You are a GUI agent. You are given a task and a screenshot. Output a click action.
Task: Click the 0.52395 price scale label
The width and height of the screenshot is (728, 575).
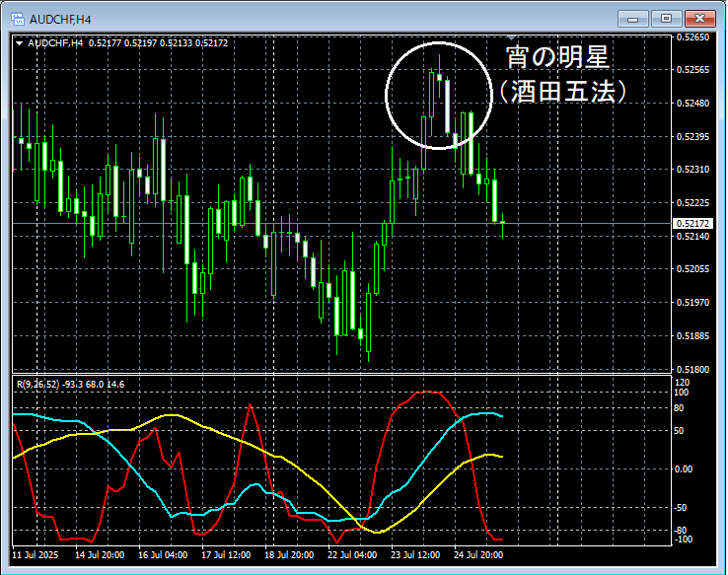coord(693,136)
